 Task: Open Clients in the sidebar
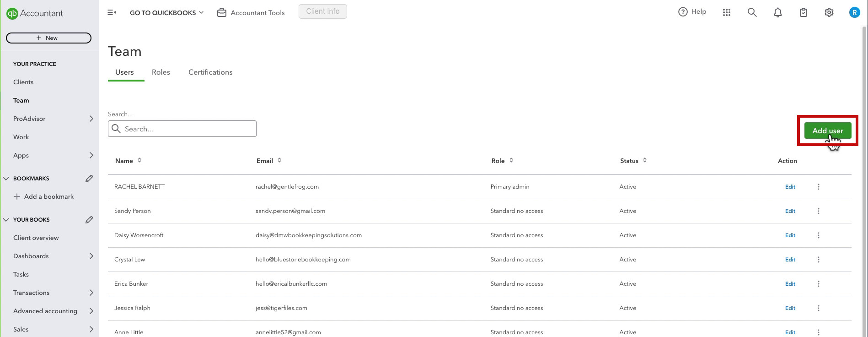coord(23,82)
